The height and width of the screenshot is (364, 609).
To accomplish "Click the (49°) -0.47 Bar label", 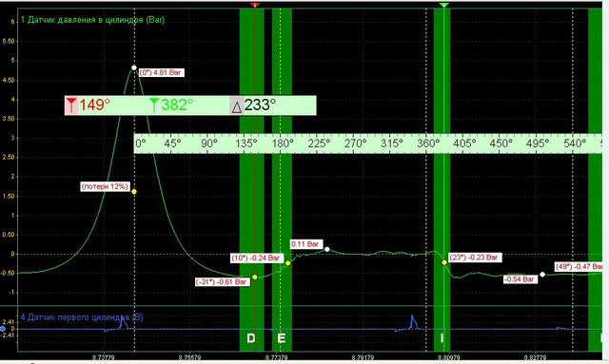I will 579,267.
